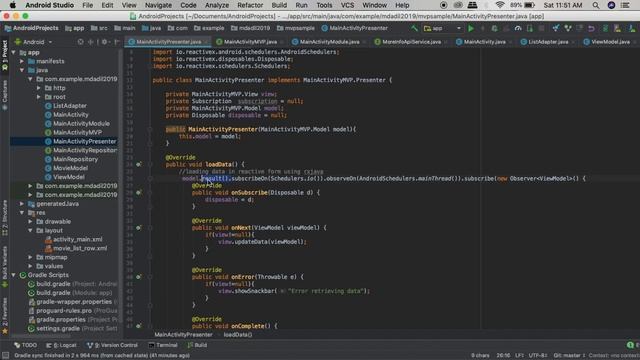This screenshot has height=360, width=640.
Task: Switch to ViewModel.java tab
Action: tap(610, 42)
